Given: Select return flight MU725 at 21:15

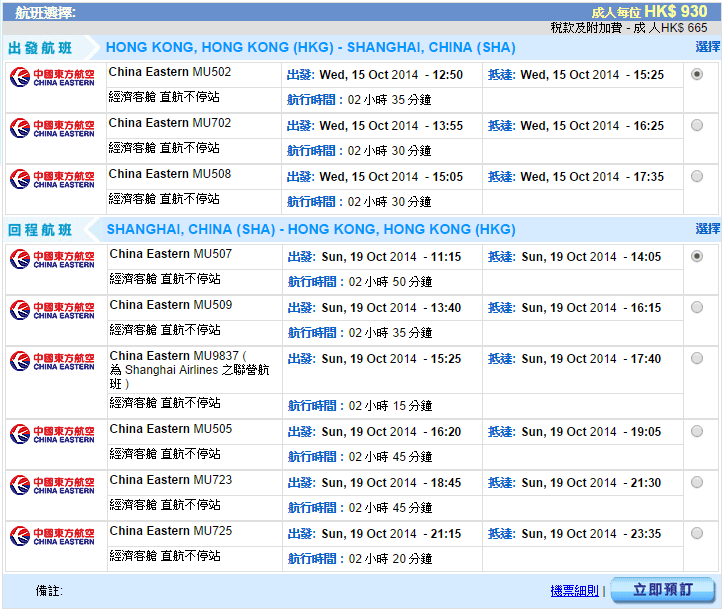Looking at the screenshot, I should pyautogui.click(x=697, y=533).
